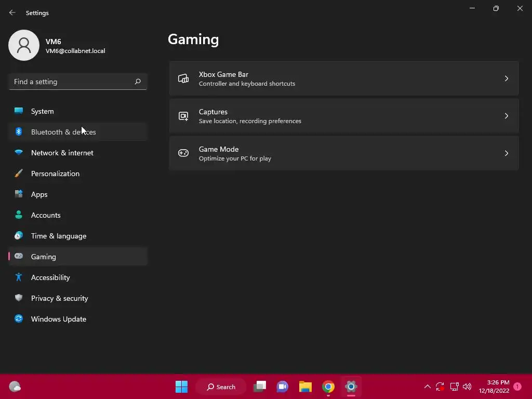Click the date and time clock
Viewport: 532px width, 399px height.
point(494,387)
